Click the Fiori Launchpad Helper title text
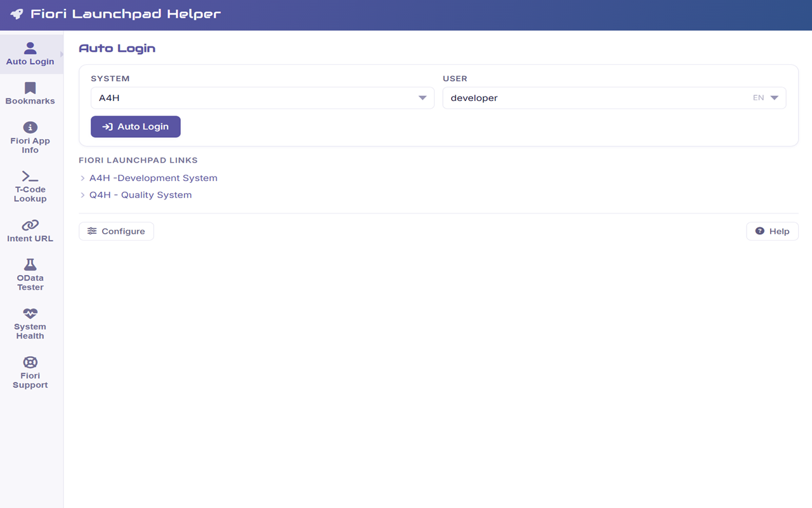The height and width of the screenshot is (508, 812). click(x=126, y=13)
